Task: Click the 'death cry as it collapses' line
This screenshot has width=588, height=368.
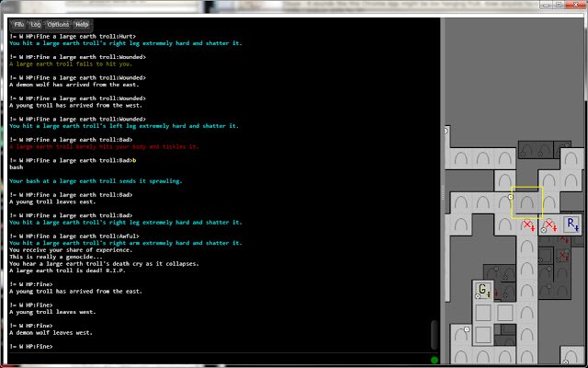Action: click(x=104, y=264)
